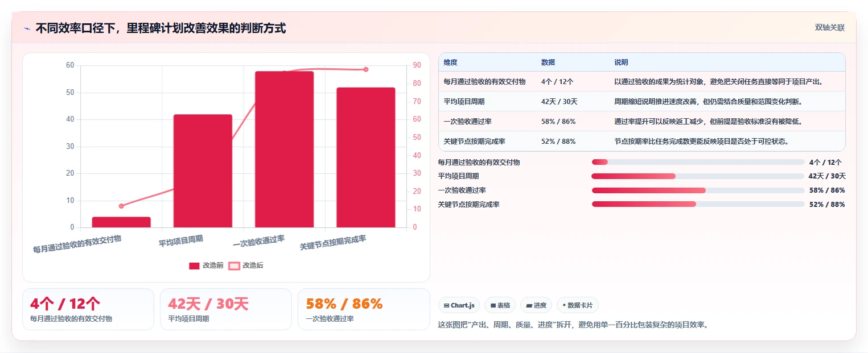Click the 维度 table column header

pos(450,63)
